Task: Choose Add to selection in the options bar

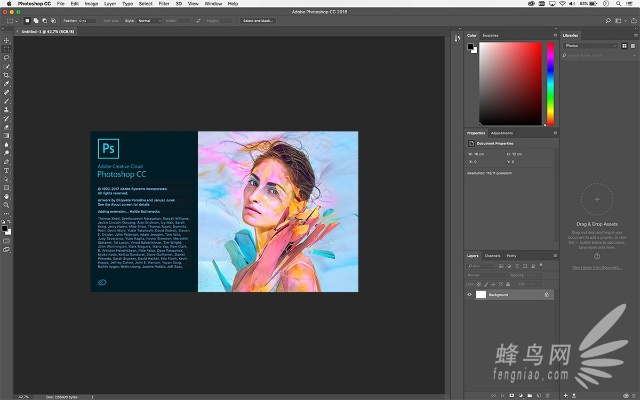Action: click(x=36, y=20)
